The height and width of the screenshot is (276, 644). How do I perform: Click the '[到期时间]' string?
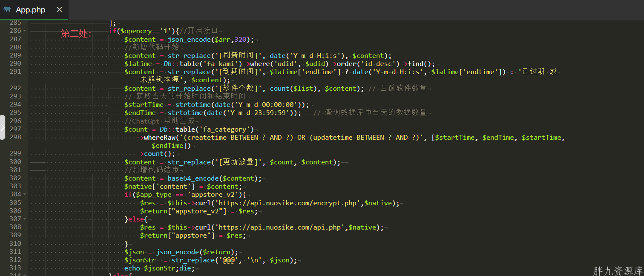coord(238,72)
